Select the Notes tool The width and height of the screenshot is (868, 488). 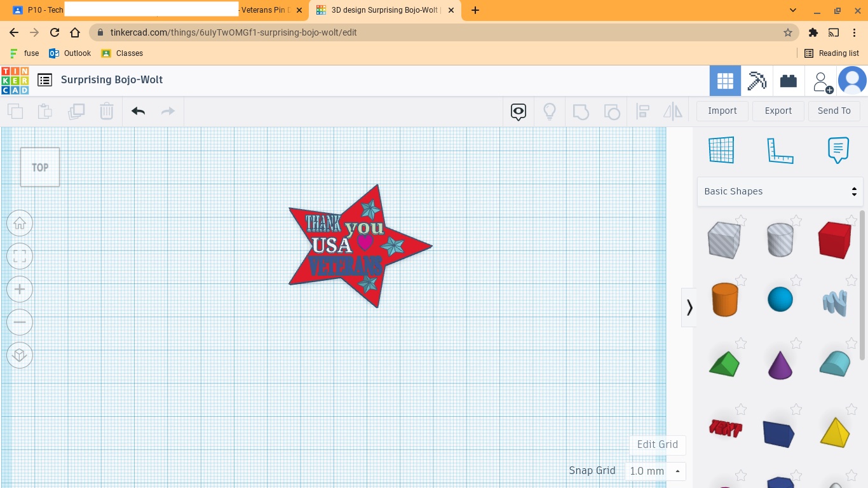click(838, 150)
